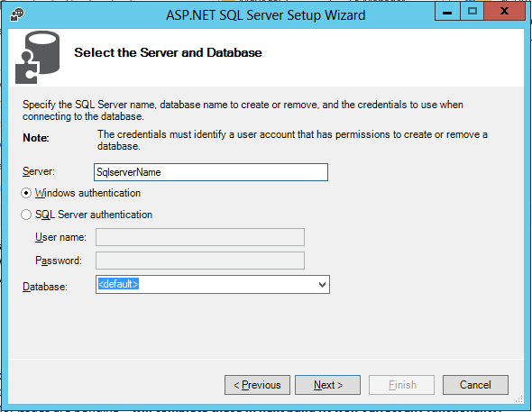Image resolution: width=532 pixels, height=412 pixels.
Task: Click the disabled User name field
Action: 200,237
